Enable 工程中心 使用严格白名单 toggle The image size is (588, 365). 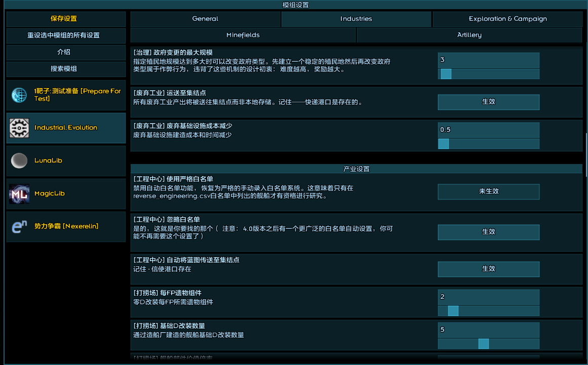coord(488,191)
